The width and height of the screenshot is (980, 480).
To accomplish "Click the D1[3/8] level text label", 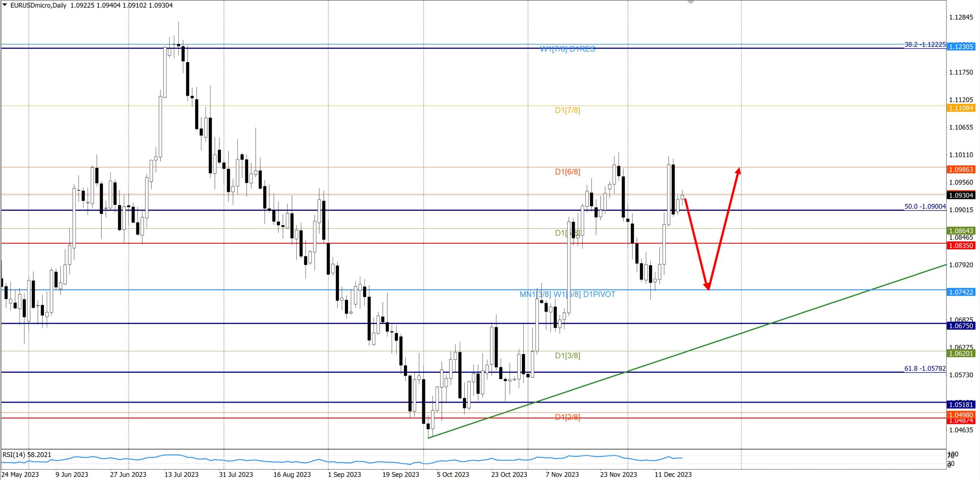I will (567, 356).
